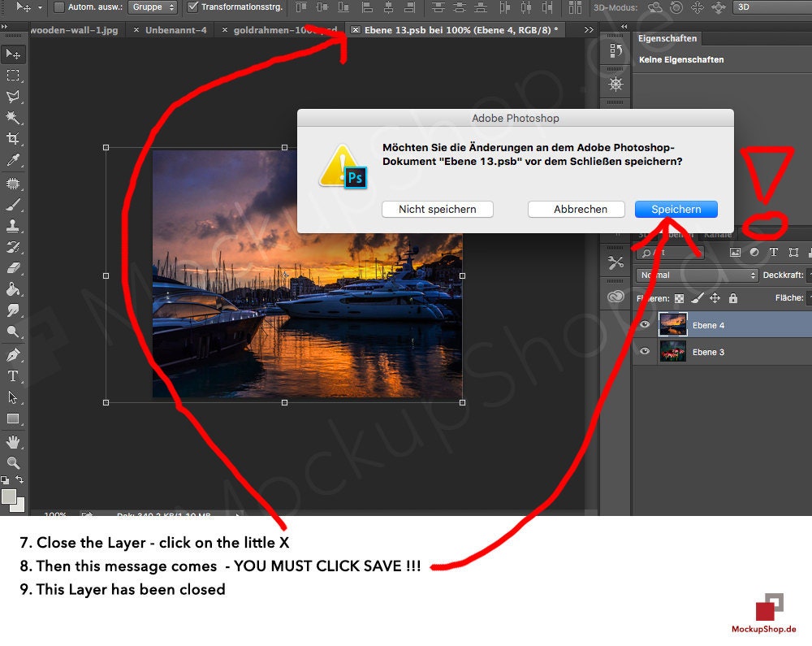Switch to the goldrahmen document tab
Image resolution: width=812 pixels, height=646 pixels.
point(279,30)
